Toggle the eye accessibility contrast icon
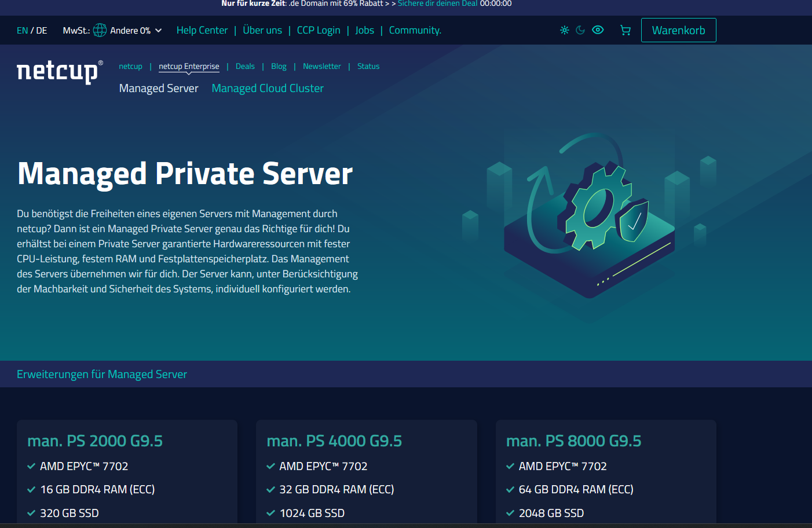This screenshot has width=812, height=528. point(598,30)
